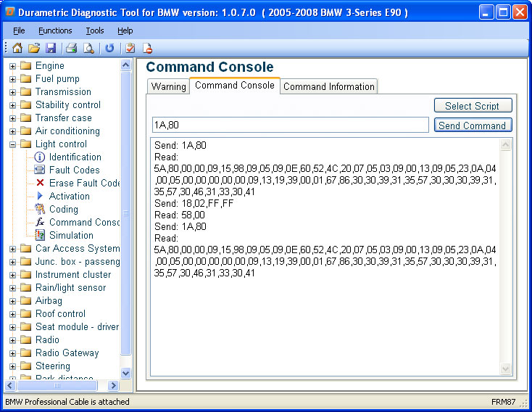Expand the Airbag tree node

point(12,301)
